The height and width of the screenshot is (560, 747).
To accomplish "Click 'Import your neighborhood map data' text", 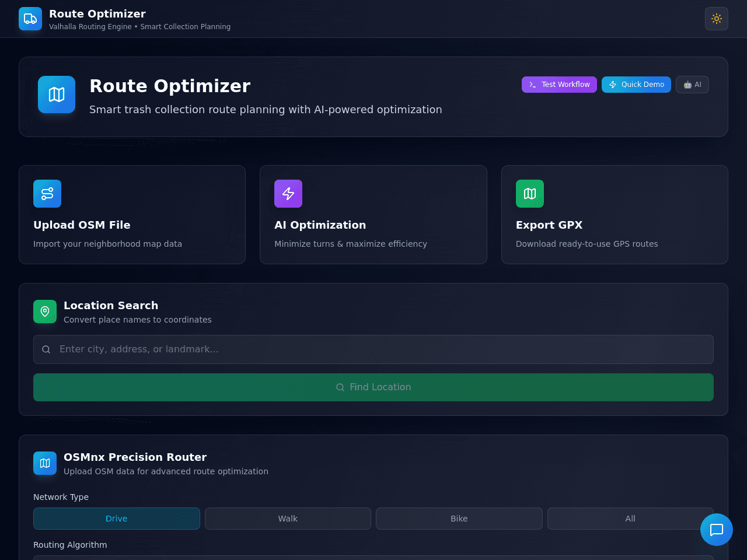I will pyautogui.click(x=107, y=244).
